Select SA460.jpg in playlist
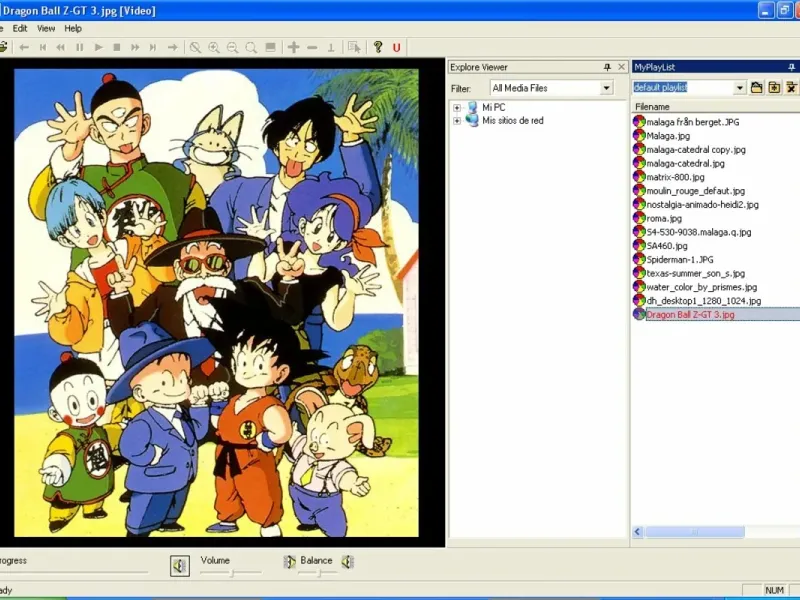This screenshot has width=800, height=600. pyautogui.click(x=667, y=246)
